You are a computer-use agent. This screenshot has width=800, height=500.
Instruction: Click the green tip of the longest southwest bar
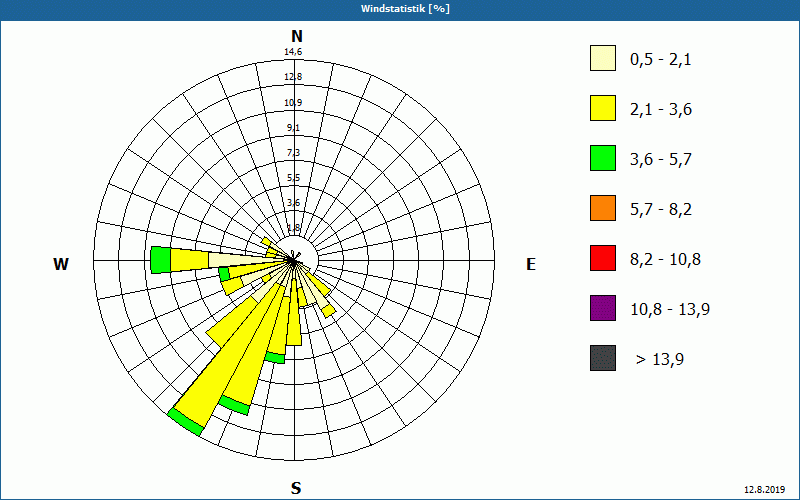(185, 421)
